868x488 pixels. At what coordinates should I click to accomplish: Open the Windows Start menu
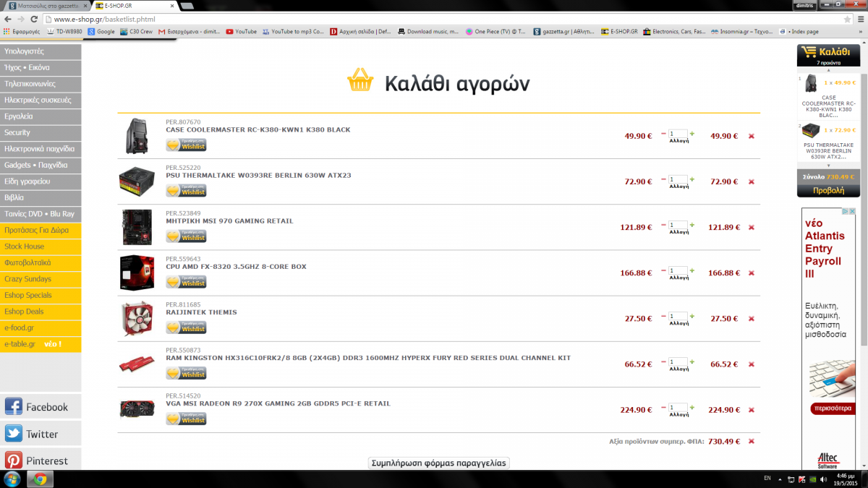(12, 479)
